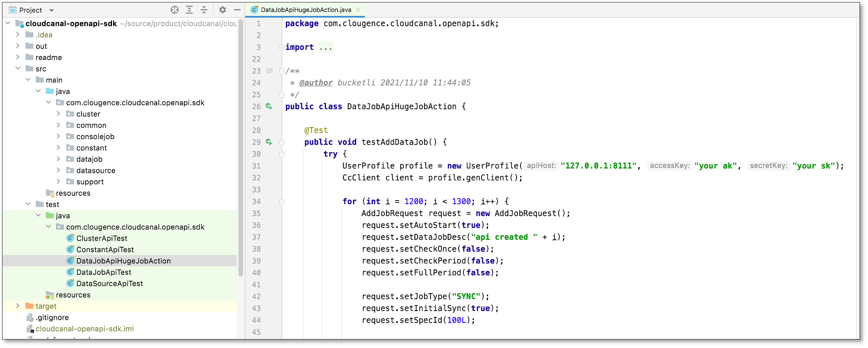The width and height of the screenshot is (868, 348).
Task: Select the resources folder under test
Action: click(x=73, y=295)
